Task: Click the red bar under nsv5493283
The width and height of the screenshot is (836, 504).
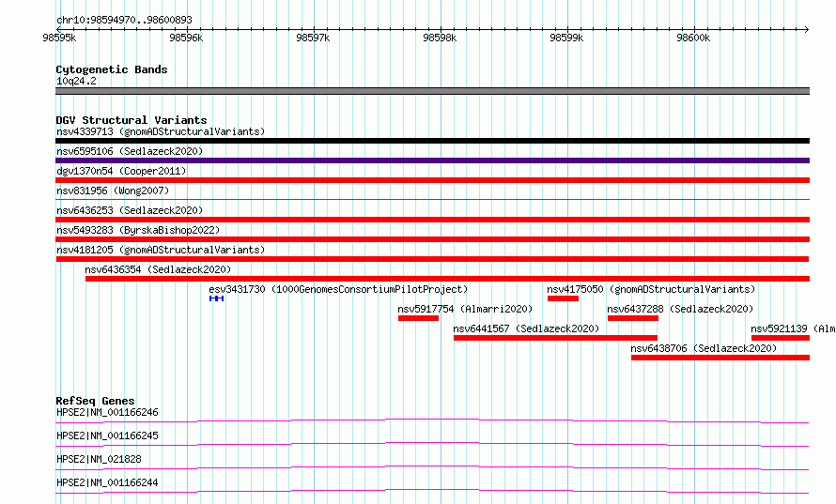Action: coord(432,239)
